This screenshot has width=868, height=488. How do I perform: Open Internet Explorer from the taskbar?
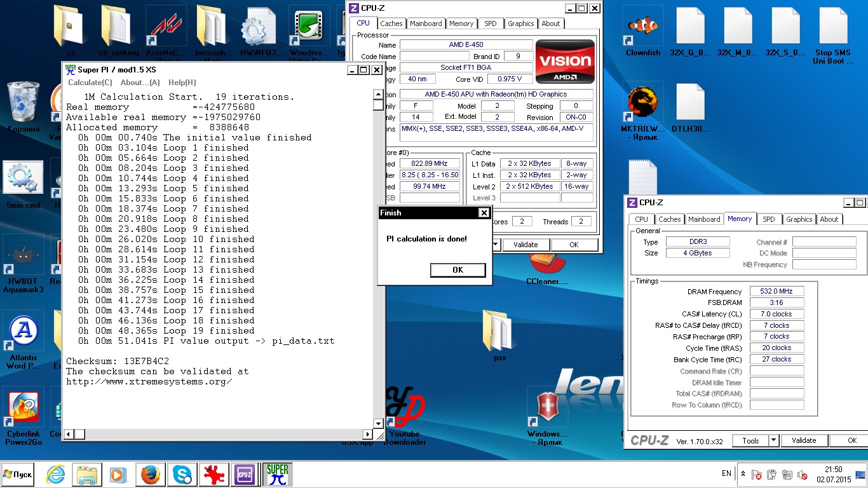click(56, 475)
